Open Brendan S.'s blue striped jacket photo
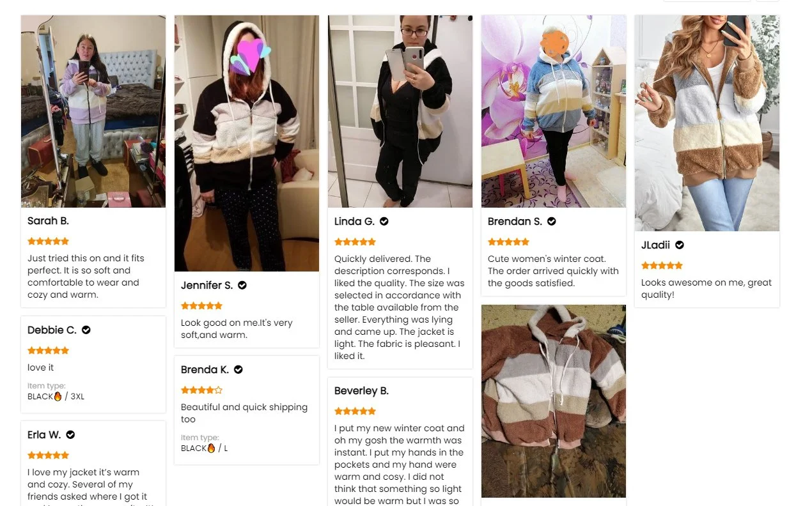The width and height of the screenshot is (812, 506). tap(554, 111)
